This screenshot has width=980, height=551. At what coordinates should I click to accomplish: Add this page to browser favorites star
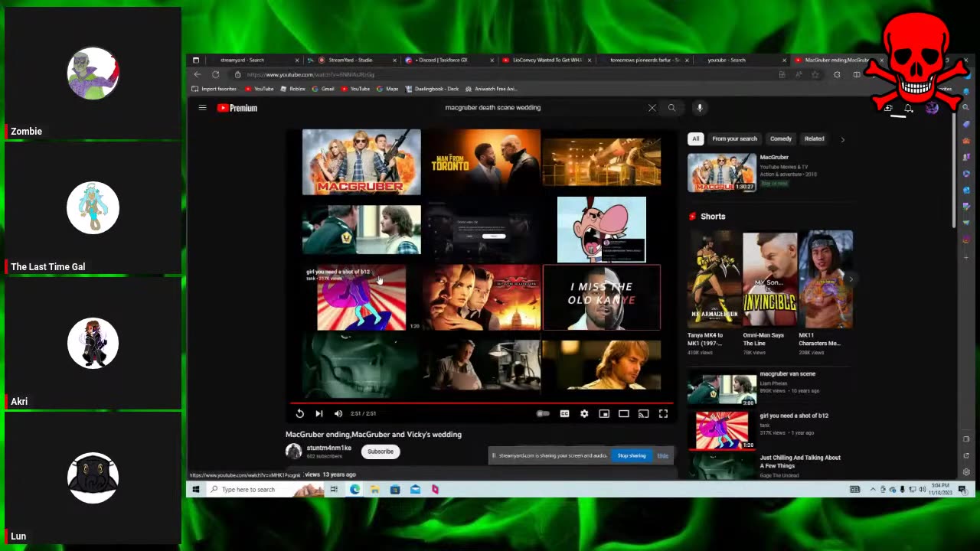815,74
